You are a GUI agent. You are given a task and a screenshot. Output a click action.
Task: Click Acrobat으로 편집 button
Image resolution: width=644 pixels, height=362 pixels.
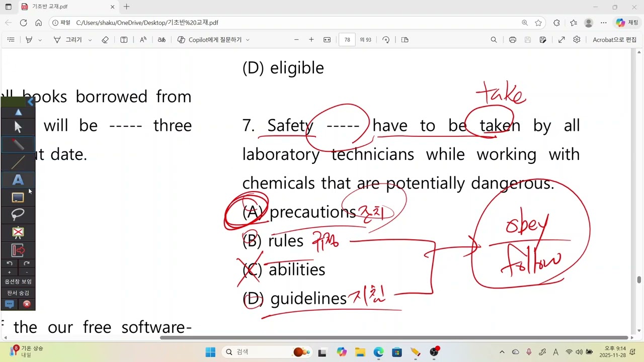pyautogui.click(x=614, y=40)
